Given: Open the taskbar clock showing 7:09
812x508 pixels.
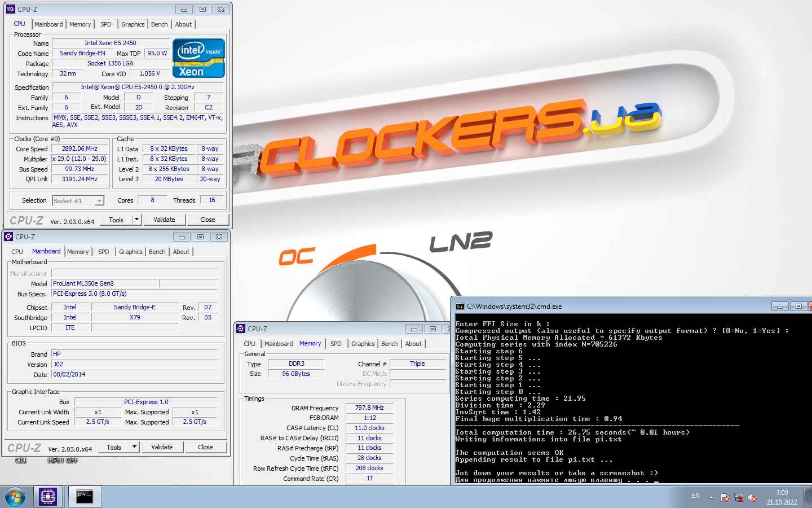Looking at the screenshot, I should 782,497.
